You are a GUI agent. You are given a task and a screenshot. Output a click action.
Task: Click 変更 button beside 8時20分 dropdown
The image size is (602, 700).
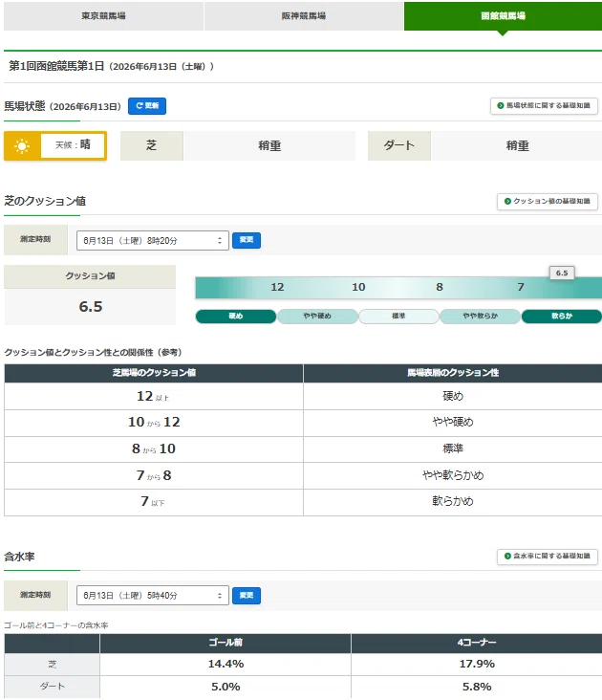tap(247, 240)
